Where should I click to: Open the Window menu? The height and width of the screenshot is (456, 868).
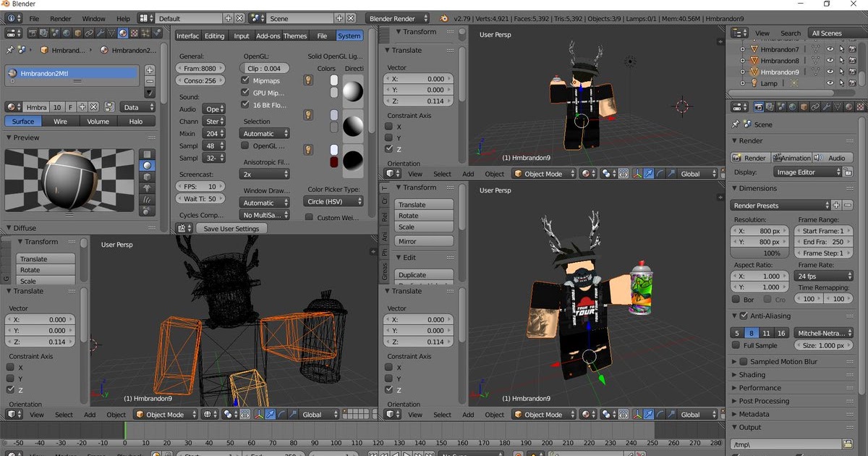point(93,18)
